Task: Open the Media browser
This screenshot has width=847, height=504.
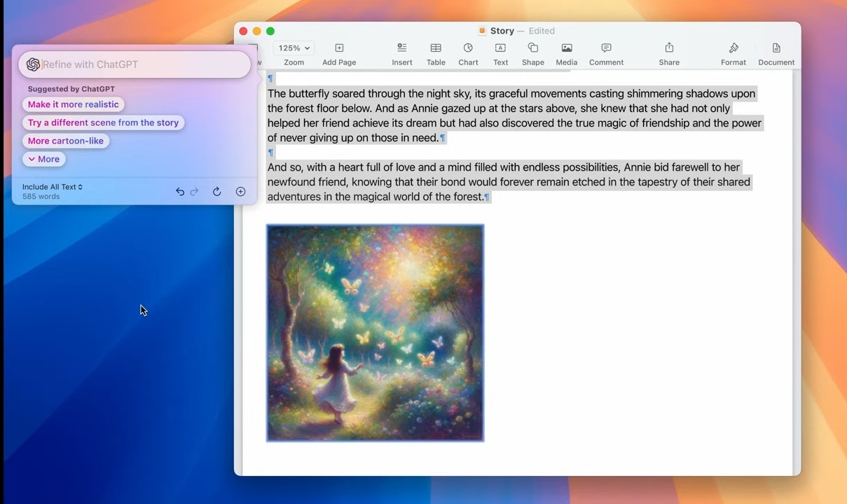Action: click(566, 52)
